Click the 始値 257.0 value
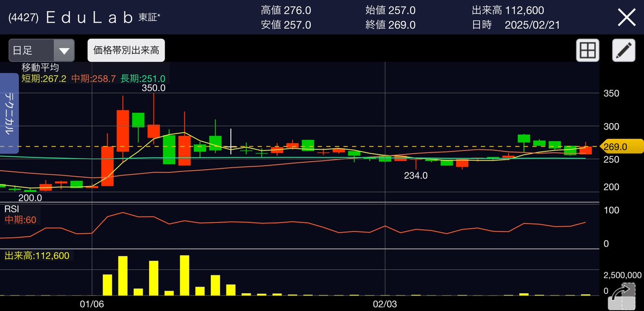The image size is (644, 311). [x=390, y=10]
